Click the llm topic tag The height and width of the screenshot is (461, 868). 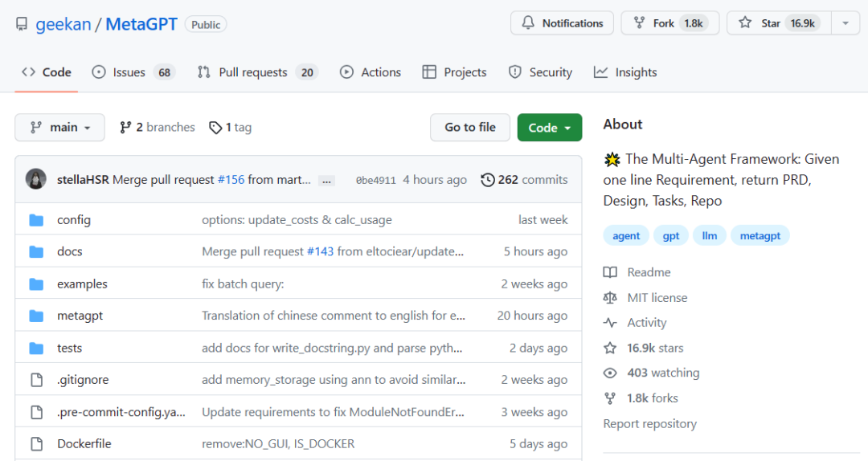click(x=710, y=236)
